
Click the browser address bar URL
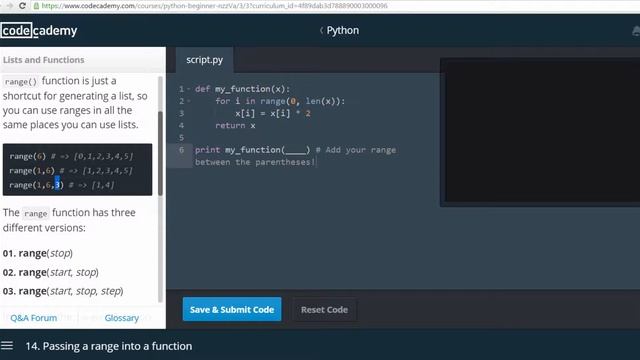point(215,6)
